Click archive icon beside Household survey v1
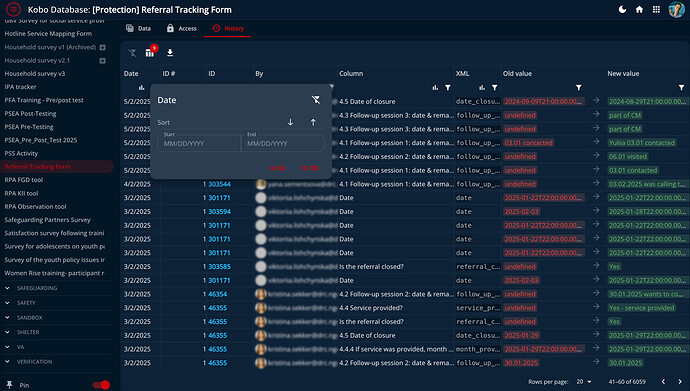 coord(103,47)
